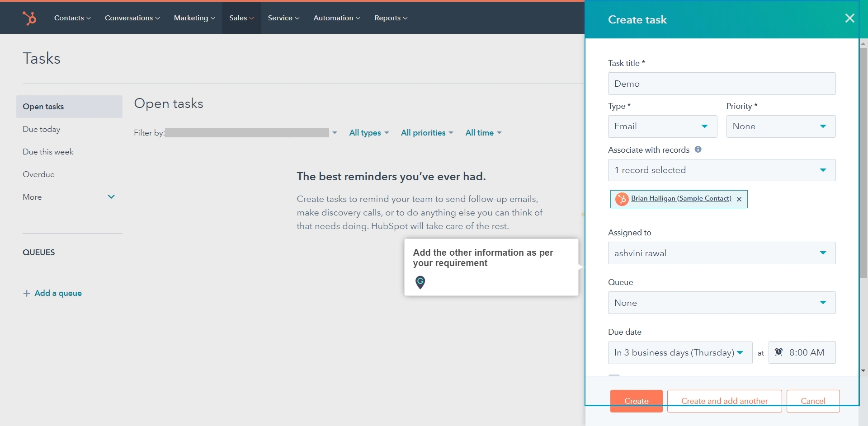Click Create and add another
This screenshot has width=868, height=426.
[x=724, y=401]
